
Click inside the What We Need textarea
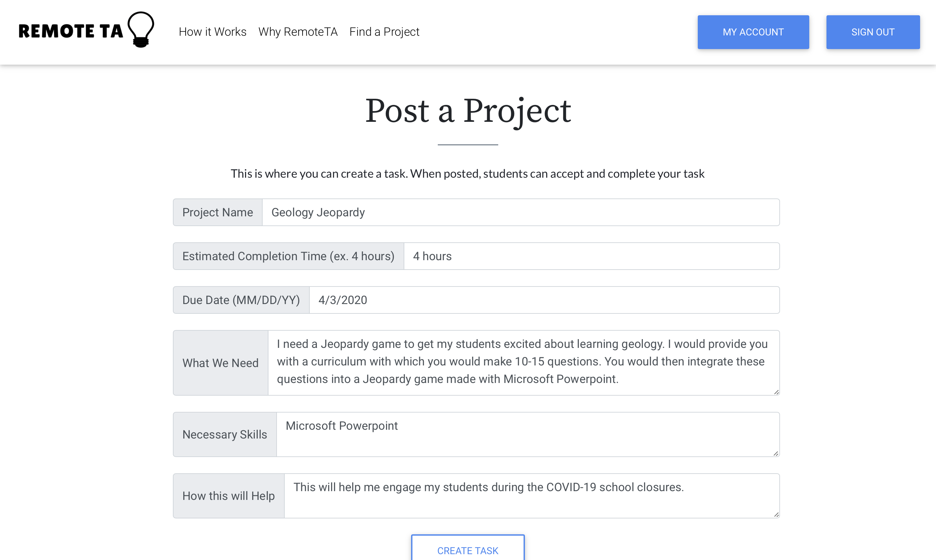click(x=524, y=363)
